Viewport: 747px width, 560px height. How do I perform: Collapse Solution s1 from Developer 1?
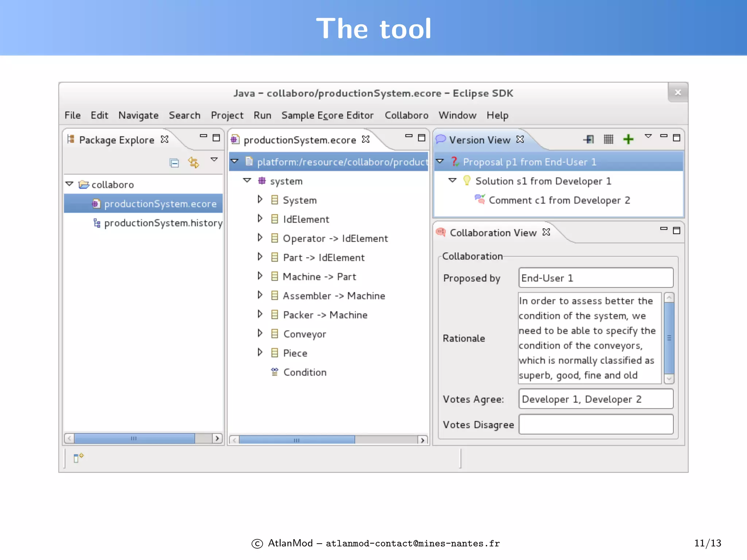click(x=453, y=180)
